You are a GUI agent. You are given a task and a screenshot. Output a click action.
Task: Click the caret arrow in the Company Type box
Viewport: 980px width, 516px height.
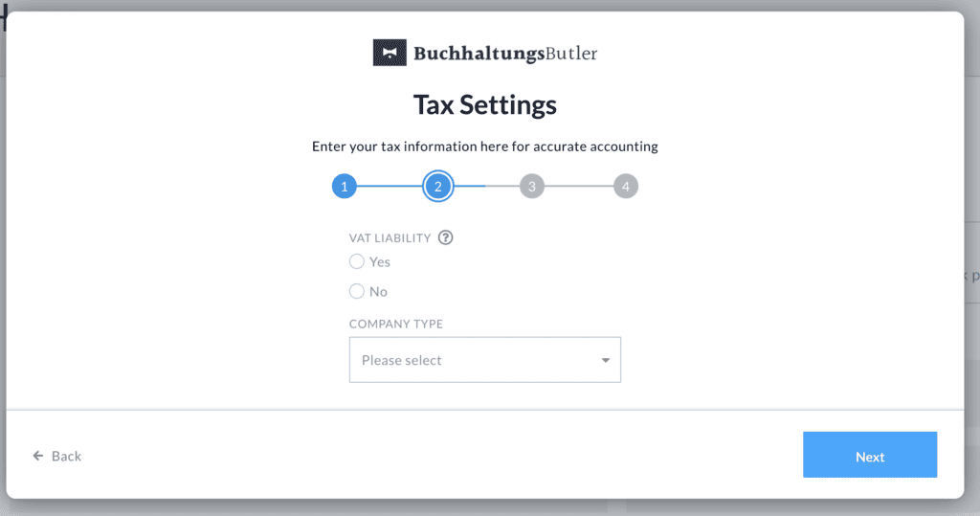[605, 360]
